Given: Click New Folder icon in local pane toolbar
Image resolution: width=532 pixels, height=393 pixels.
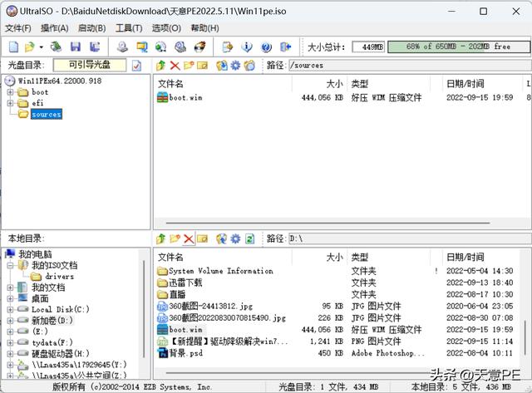Looking at the screenshot, I should 175,238.
